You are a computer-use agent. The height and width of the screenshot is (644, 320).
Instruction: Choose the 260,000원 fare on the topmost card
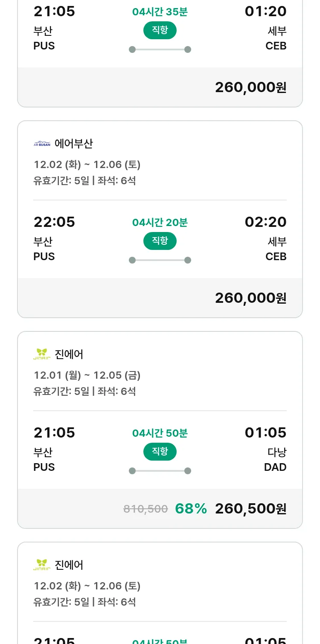tap(250, 87)
